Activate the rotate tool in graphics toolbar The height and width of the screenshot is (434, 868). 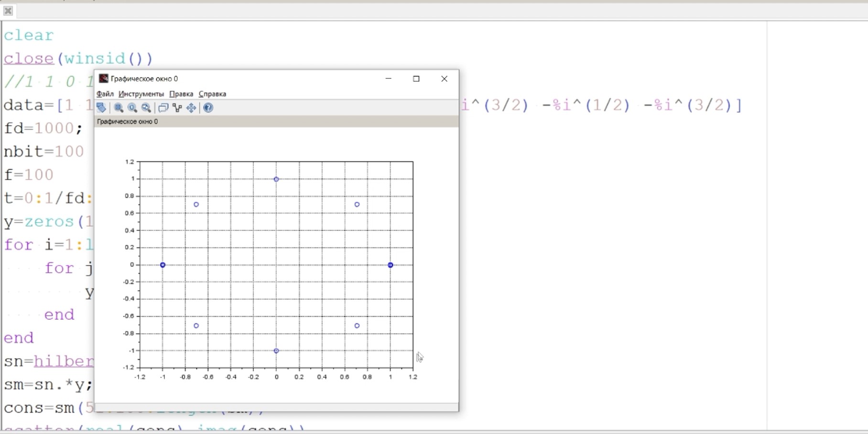click(101, 108)
